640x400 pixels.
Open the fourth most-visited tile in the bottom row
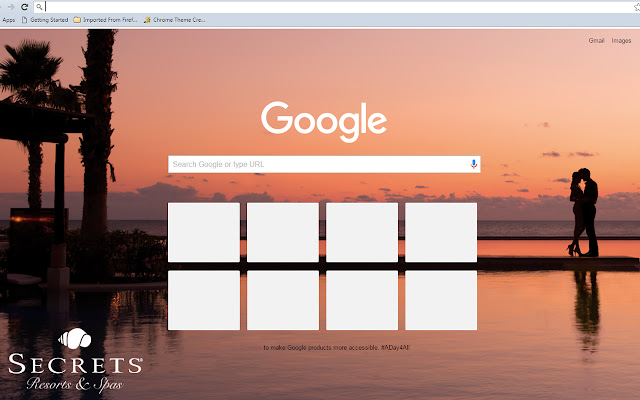click(x=441, y=300)
